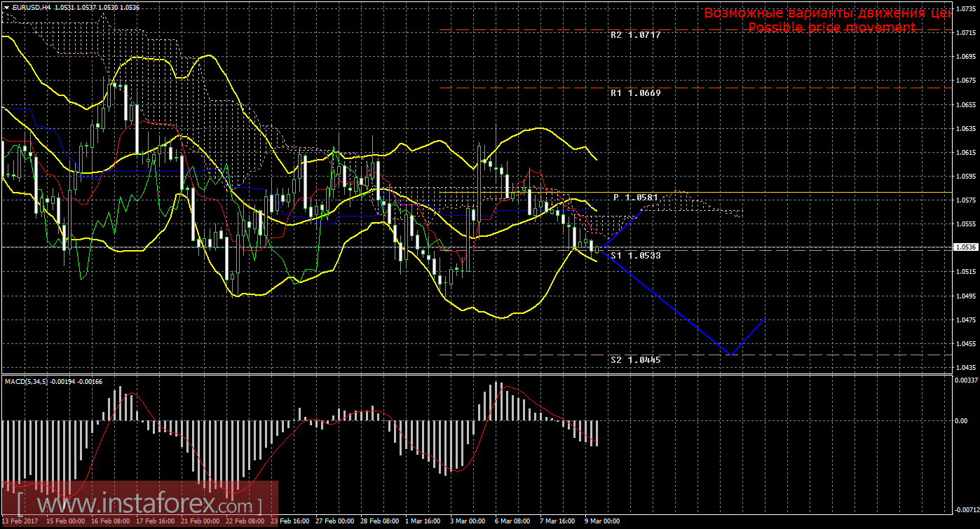Click the 0.00337 MACD scale value
The image size is (980, 529).
pos(964,380)
